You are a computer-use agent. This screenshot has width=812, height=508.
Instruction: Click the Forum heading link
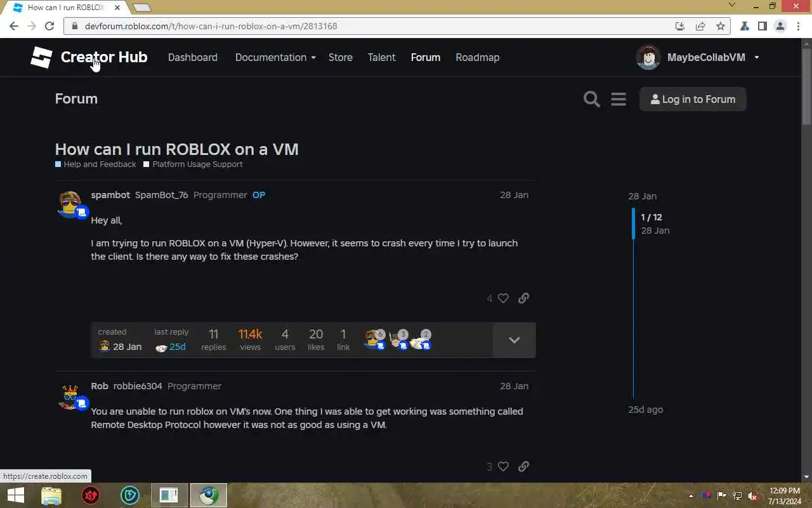click(x=76, y=99)
